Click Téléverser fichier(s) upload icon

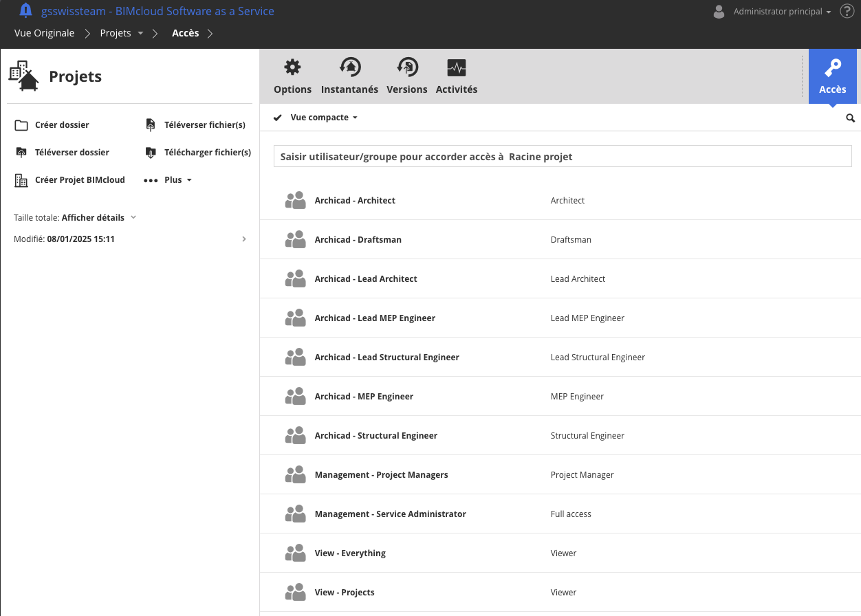[151, 125]
